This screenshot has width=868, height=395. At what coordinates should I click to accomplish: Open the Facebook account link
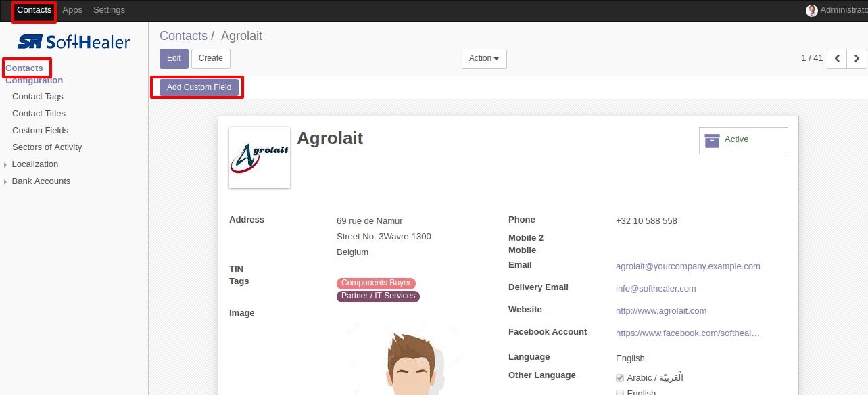click(688, 333)
